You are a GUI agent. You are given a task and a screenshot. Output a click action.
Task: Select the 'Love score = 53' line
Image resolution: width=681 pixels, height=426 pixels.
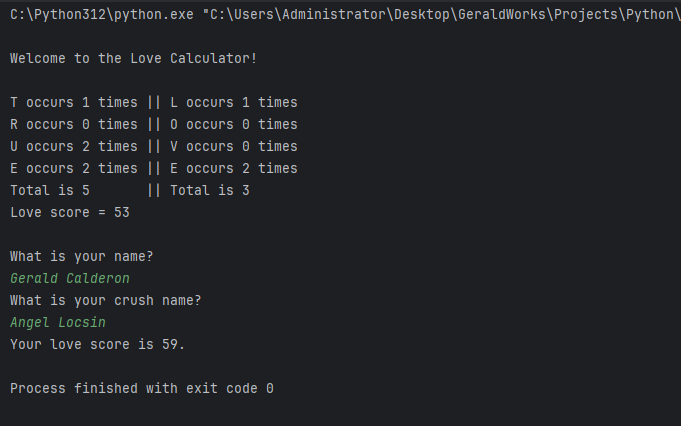click(70, 212)
